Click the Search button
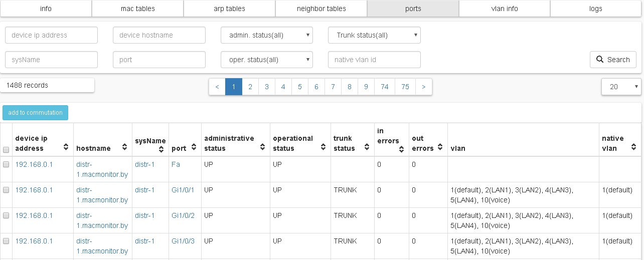644x260 pixels. click(613, 60)
